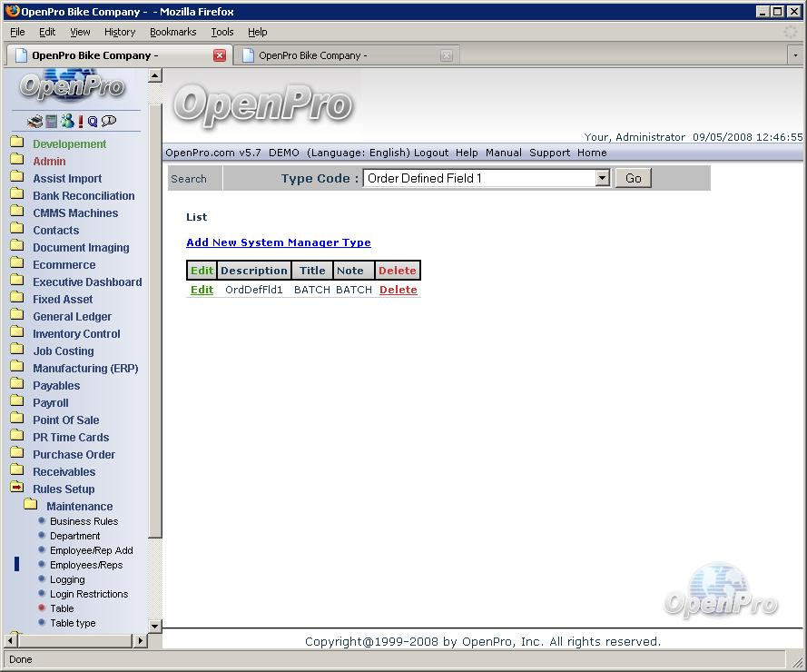Open the calculator icon in the sidebar
The width and height of the screenshot is (807, 672).
coord(52,122)
